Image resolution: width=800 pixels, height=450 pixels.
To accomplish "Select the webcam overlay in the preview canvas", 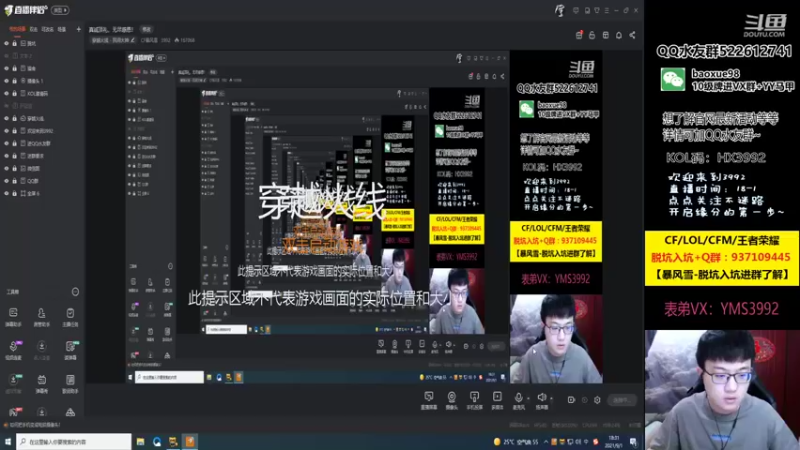I will pos(556,338).
